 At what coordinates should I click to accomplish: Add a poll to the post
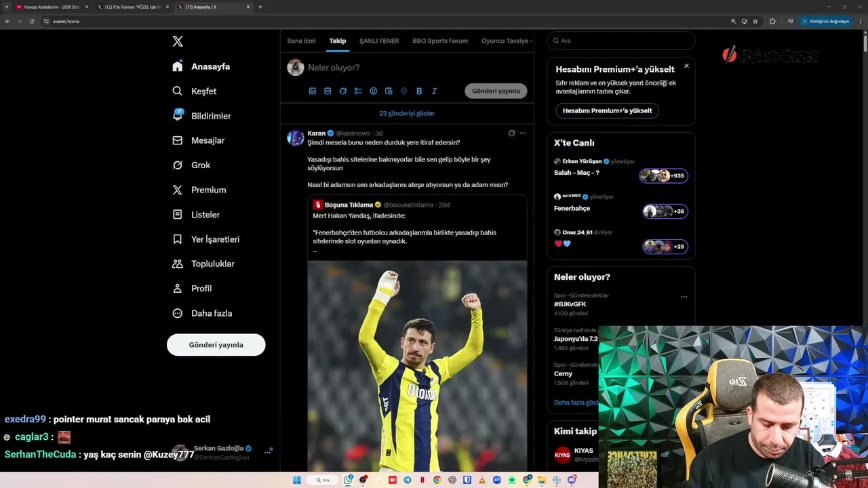[358, 91]
